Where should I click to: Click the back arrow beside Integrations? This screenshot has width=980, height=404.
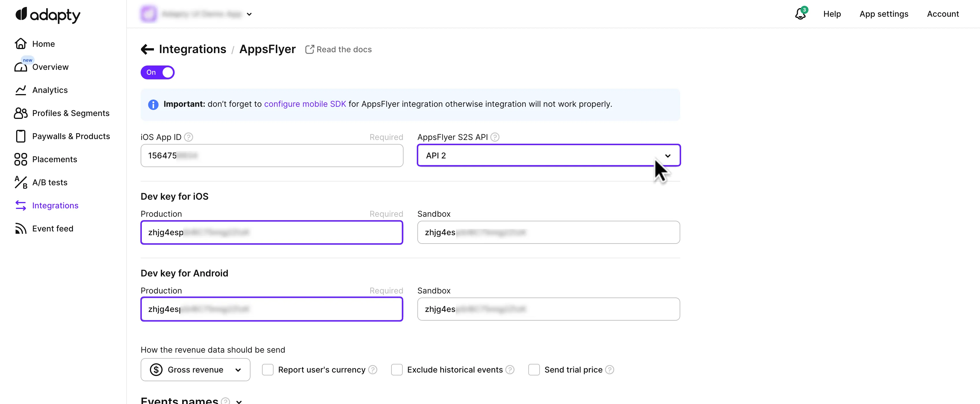(147, 49)
